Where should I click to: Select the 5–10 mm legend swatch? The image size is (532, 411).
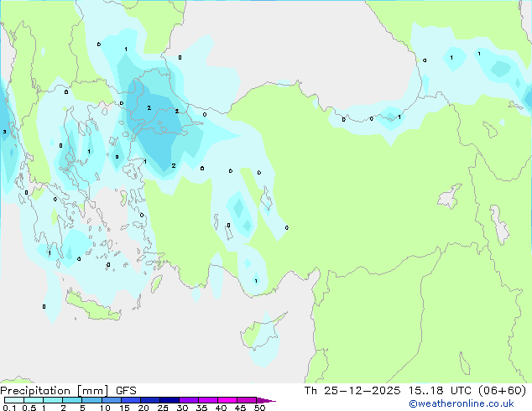pyautogui.click(x=91, y=400)
